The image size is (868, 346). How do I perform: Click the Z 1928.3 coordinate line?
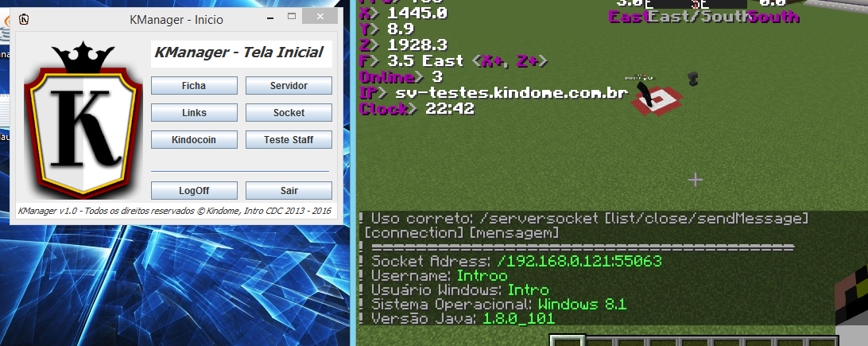(x=403, y=45)
